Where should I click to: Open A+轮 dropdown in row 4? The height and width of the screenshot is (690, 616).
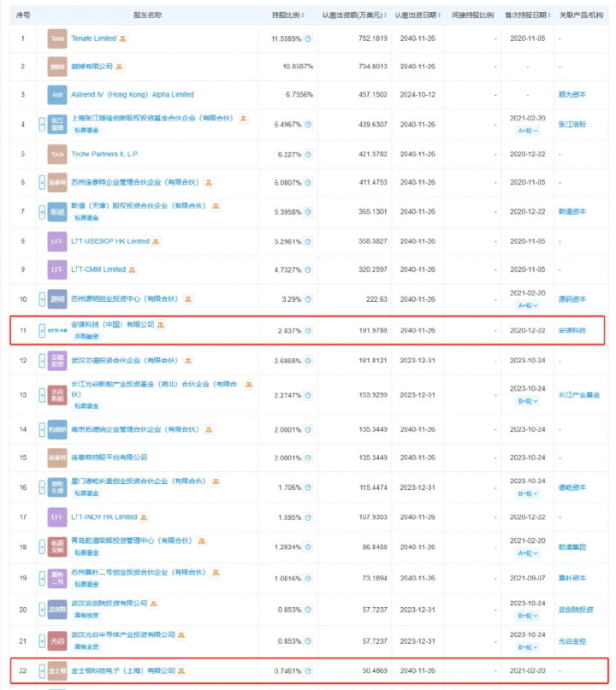point(528,131)
